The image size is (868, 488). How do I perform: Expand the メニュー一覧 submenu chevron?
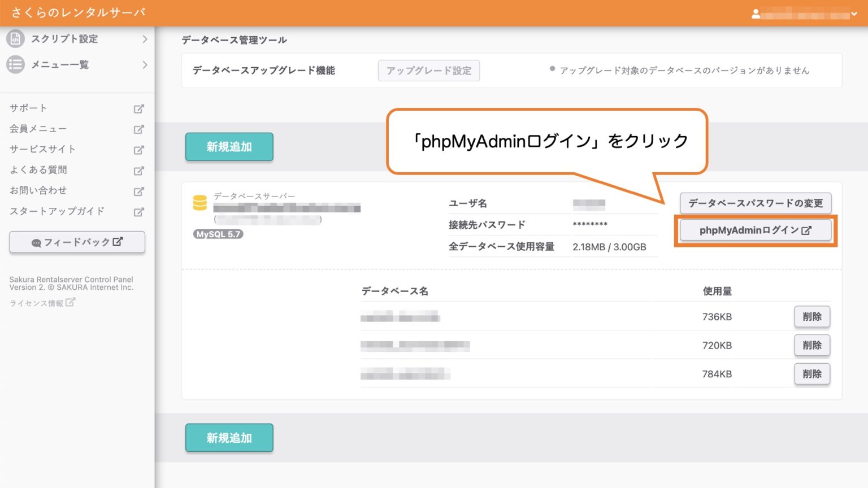(x=145, y=65)
